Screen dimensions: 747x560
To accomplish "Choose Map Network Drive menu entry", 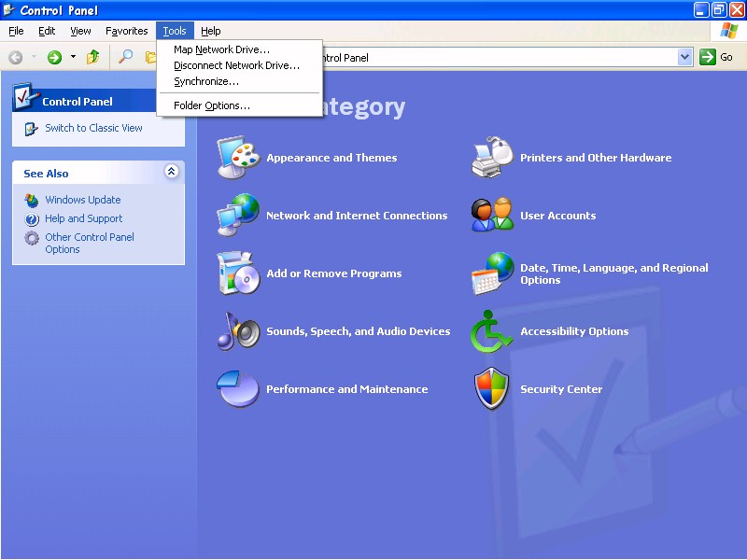I will (221, 49).
